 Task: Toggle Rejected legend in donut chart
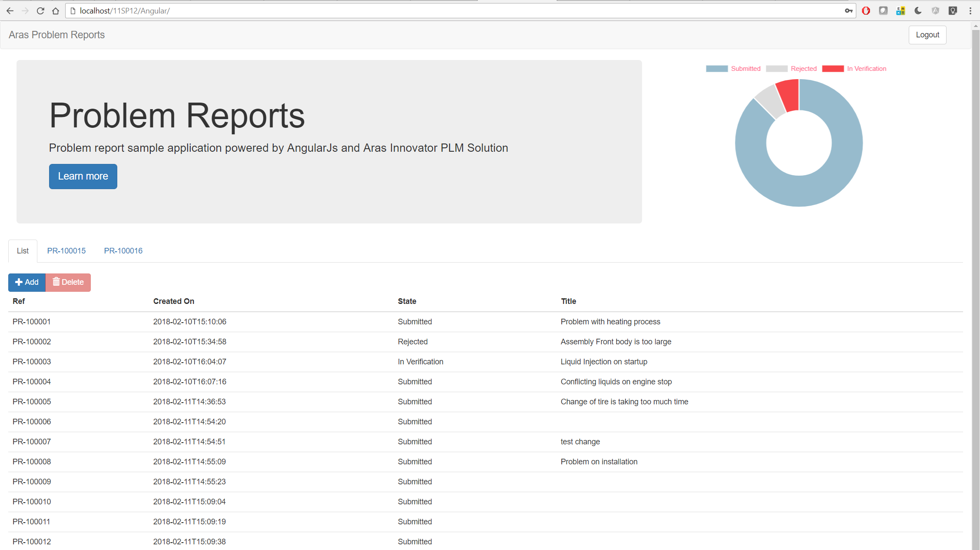click(791, 69)
